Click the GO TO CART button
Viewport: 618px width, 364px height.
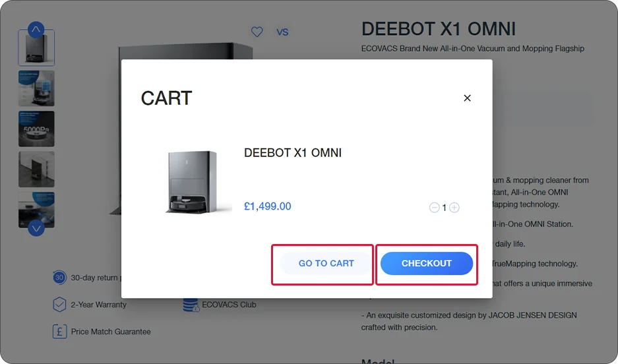coord(326,264)
